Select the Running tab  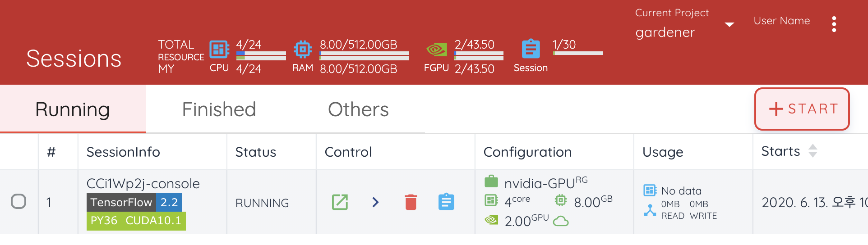73,109
